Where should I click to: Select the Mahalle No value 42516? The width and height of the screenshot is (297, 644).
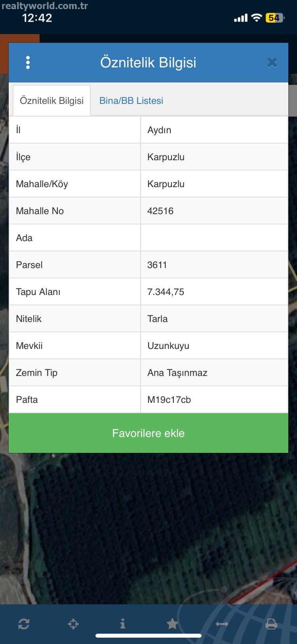pos(160,211)
